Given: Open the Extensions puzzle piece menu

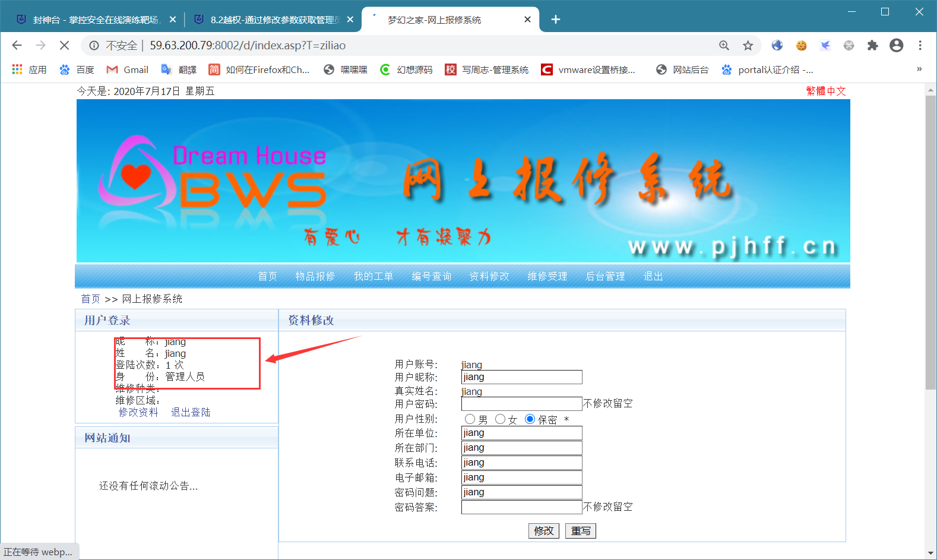Looking at the screenshot, I should pyautogui.click(x=872, y=45).
